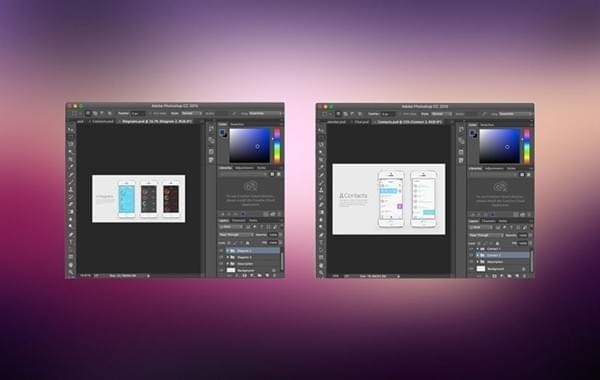Viewport: 600px width, 380px height.
Task: Open the Adjustments tab in the Contacts window
Action: 494,168
